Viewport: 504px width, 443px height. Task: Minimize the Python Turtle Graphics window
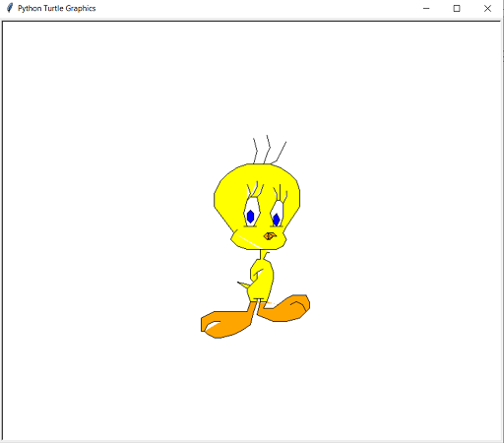pos(426,8)
